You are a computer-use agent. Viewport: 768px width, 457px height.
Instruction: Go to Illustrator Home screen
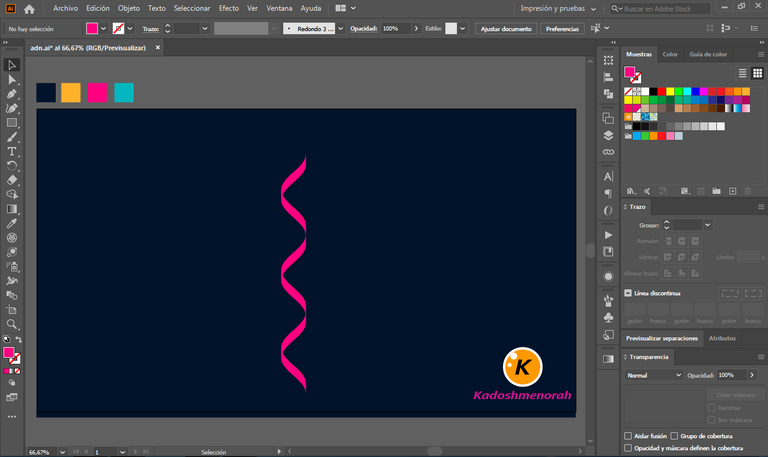pos(29,8)
